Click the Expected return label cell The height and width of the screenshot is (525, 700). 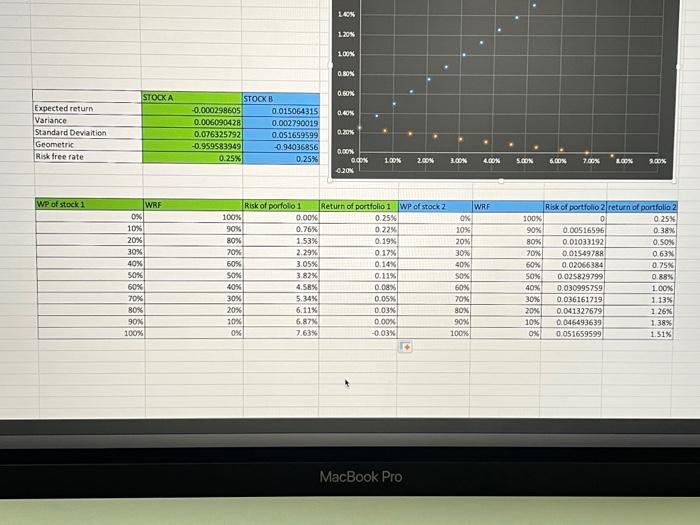pos(87,108)
